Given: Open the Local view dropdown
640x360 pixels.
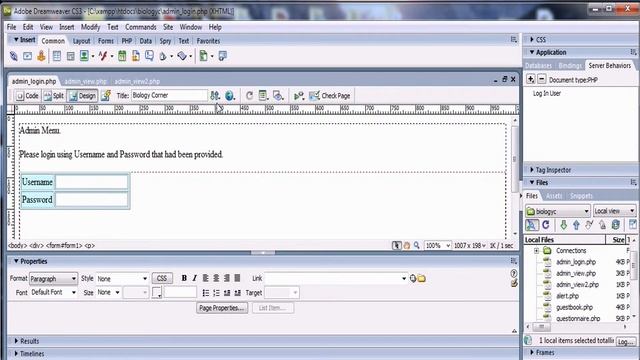Looking at the screenshot, I should click(x=615, y=211).
